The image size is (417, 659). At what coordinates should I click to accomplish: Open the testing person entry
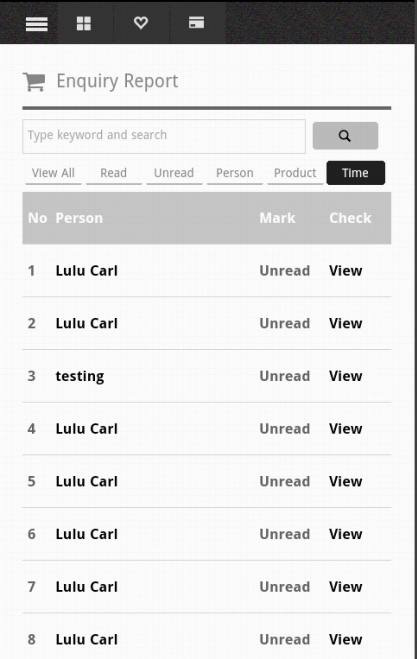(80, 376)
